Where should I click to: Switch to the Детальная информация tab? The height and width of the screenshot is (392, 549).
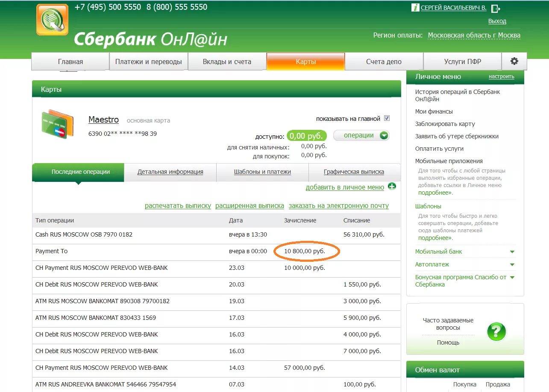[x=170, y=172]
